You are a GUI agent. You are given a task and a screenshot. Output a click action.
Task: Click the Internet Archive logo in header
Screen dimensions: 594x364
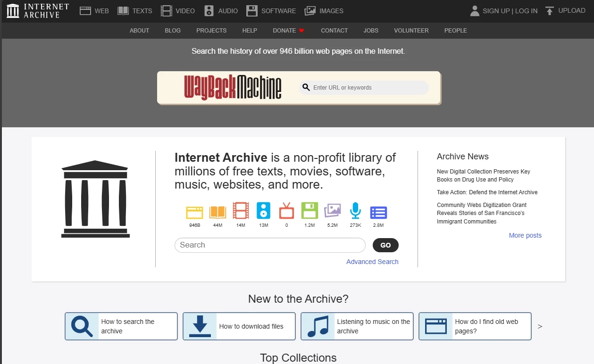click(38, 10)
